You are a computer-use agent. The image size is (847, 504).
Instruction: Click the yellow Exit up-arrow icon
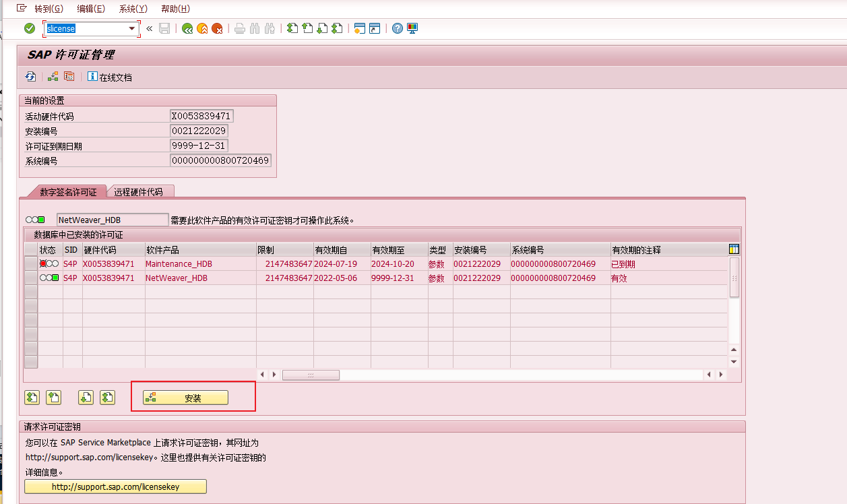point(202,28)
